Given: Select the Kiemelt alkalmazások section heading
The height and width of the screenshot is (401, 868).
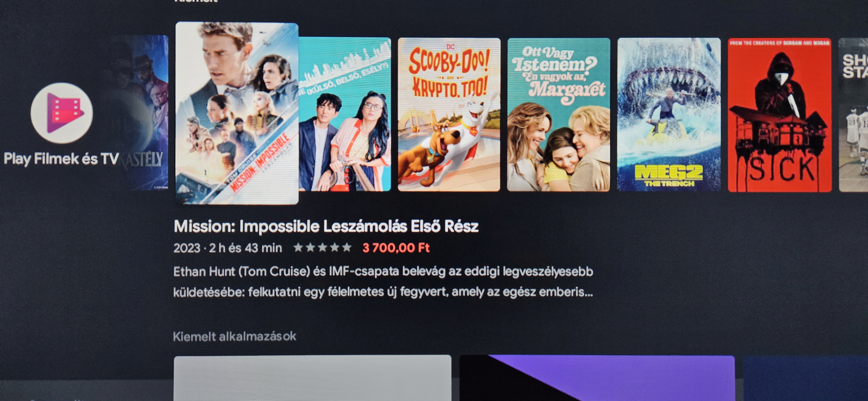Looking at the screenshot, I should click(x=235, y=336).
